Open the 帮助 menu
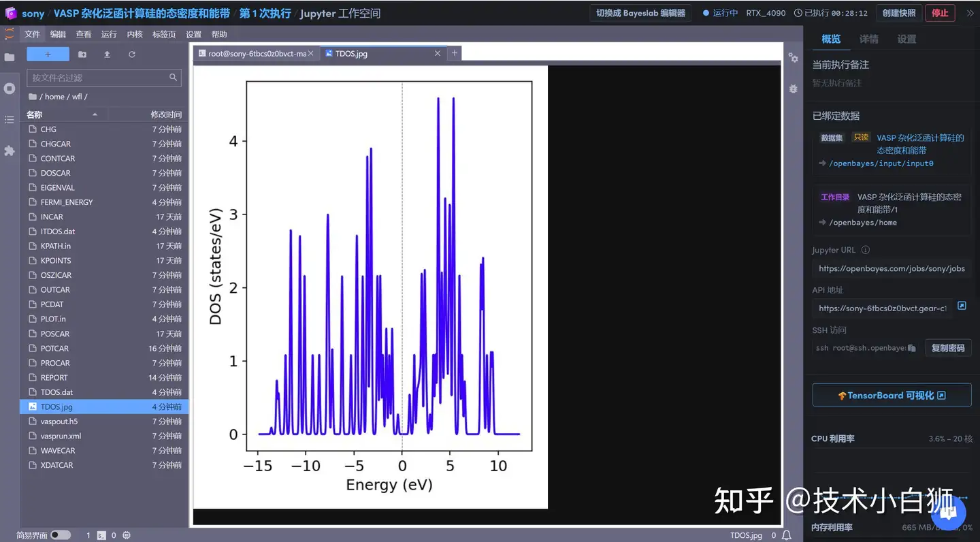The width and height of the screenshot is (980, 542). tap(219, 34)
